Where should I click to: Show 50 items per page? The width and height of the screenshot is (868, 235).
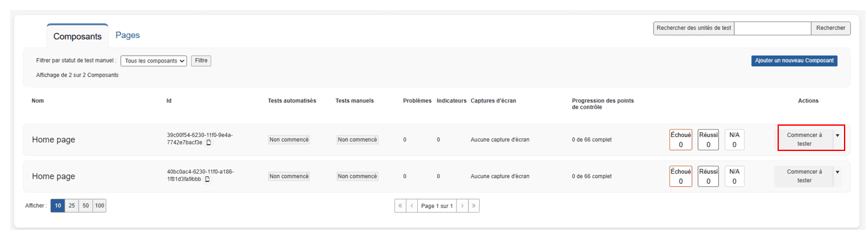pyautogui.click(x=85, y=206)
